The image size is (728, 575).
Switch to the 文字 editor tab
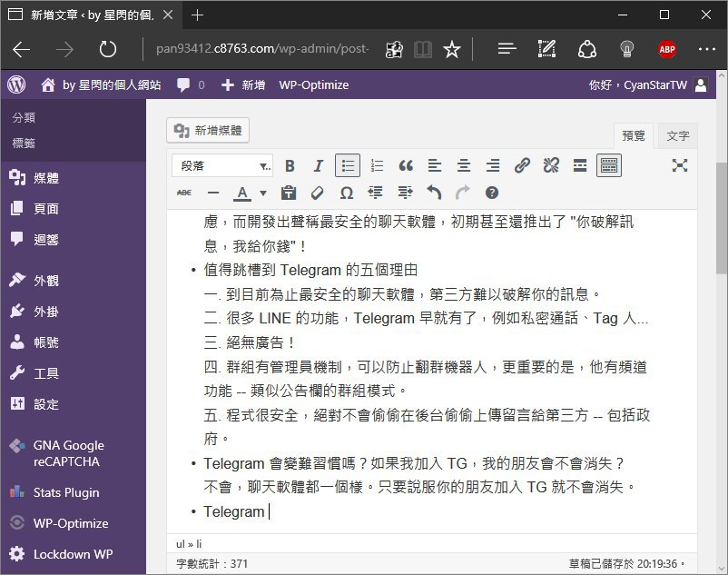[x=677, y=135]
